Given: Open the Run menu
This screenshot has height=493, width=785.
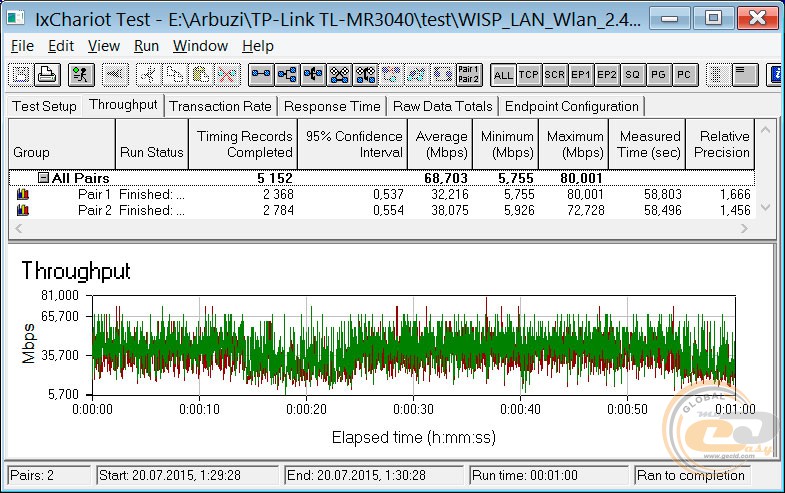Looking at the screenshot, I should tap(146, 46).
